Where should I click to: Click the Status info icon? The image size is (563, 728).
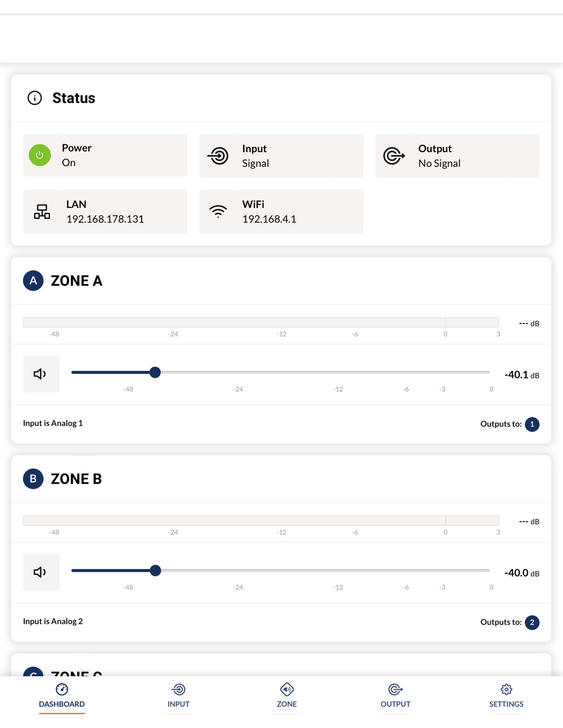(x=35, y=98)
